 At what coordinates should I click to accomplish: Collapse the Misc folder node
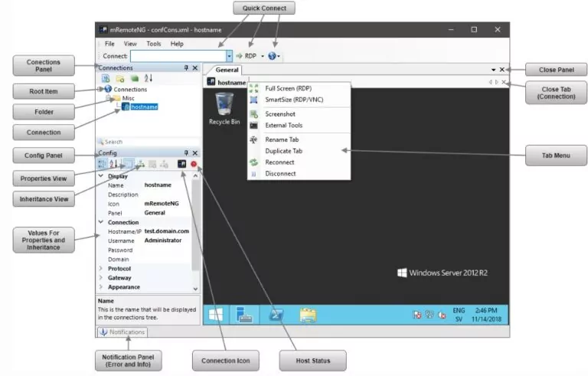109,98
